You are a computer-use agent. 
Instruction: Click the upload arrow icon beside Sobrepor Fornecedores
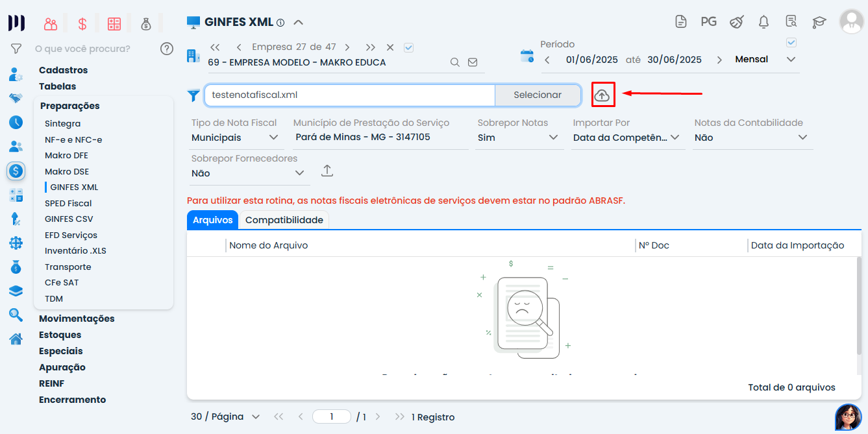pyautogui.click(x=327, y=171)
